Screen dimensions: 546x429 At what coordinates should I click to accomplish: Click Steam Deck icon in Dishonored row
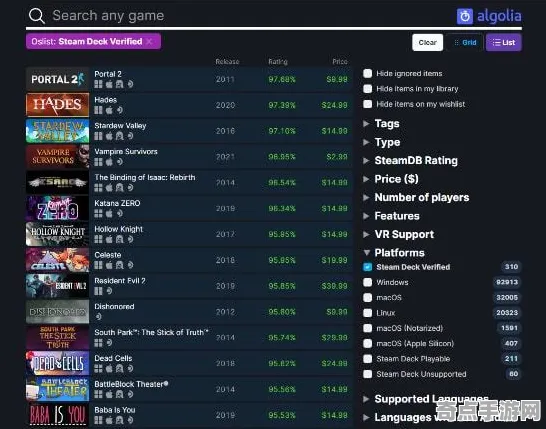(x=99, y=317)
